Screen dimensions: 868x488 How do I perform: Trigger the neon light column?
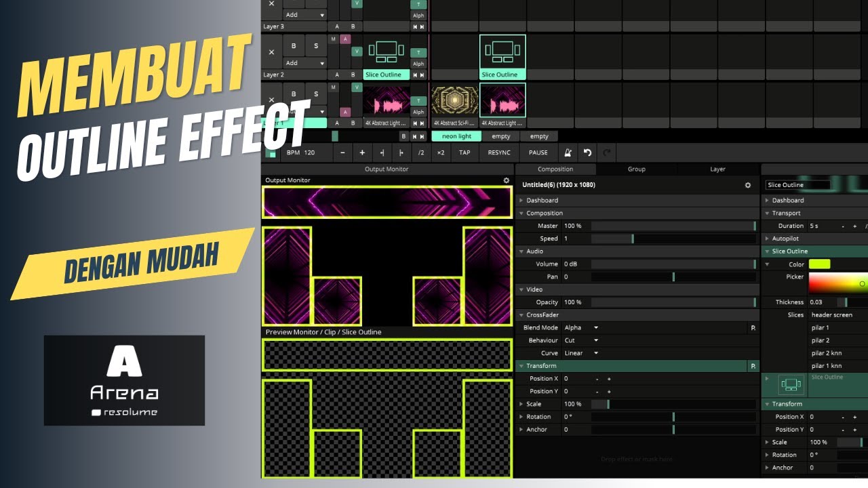[456, 136]
